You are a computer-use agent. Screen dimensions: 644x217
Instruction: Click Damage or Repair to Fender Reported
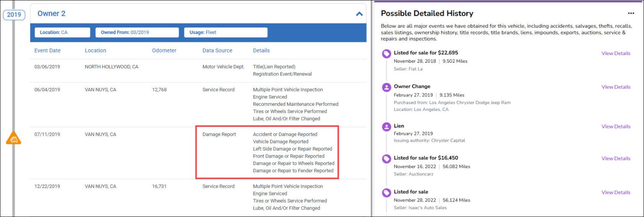(293, 171)
